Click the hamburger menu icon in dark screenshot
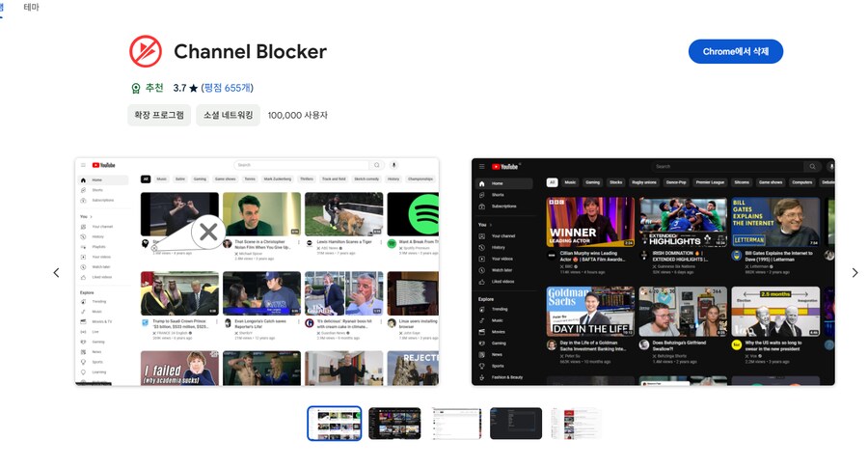This screenshot has height=467, width=868. click(481, 166)
